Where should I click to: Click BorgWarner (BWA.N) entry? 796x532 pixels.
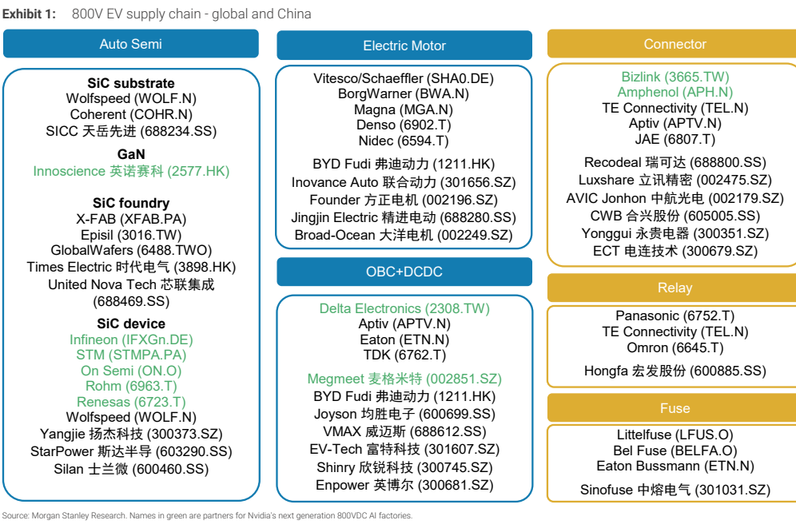pyautogui.click(x=404, y=94)
